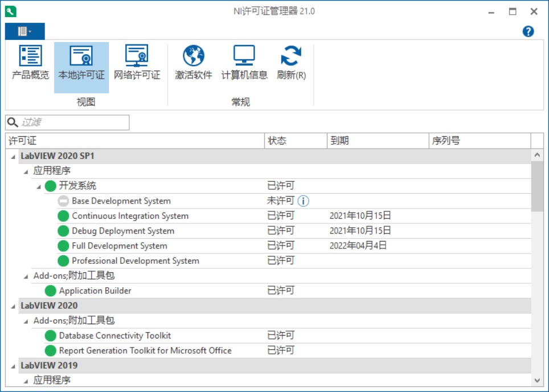This screenshot has width=549, height=392.
Task: Open 激活软件 activate software globe icon
Action: pyautogui.click(x=194, y=55)
